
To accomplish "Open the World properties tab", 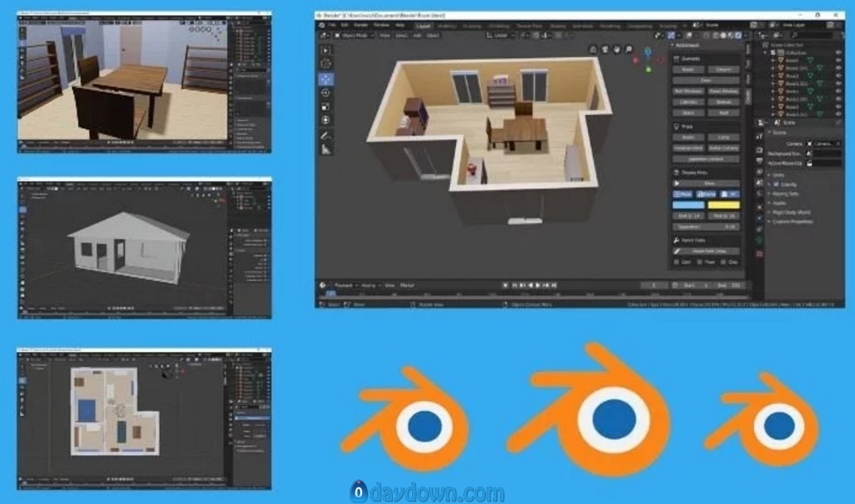I will pos(759,193).
